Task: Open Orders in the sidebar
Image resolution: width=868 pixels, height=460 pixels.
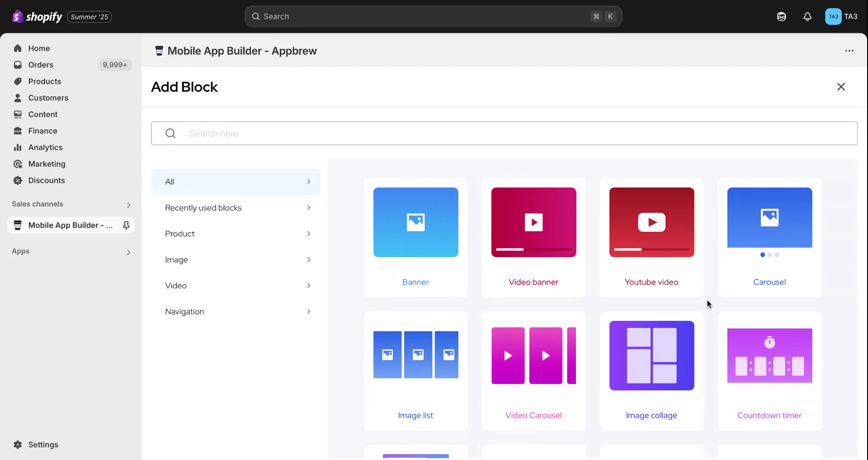Action: (41, 65)
